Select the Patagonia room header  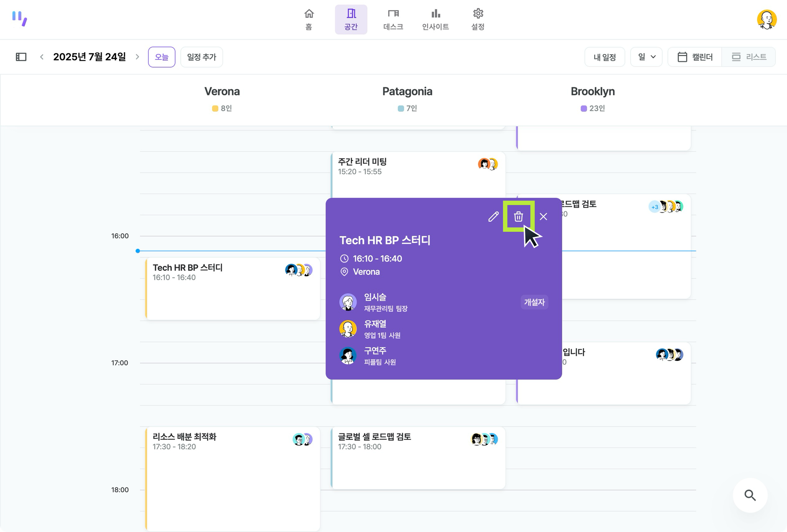407,91
